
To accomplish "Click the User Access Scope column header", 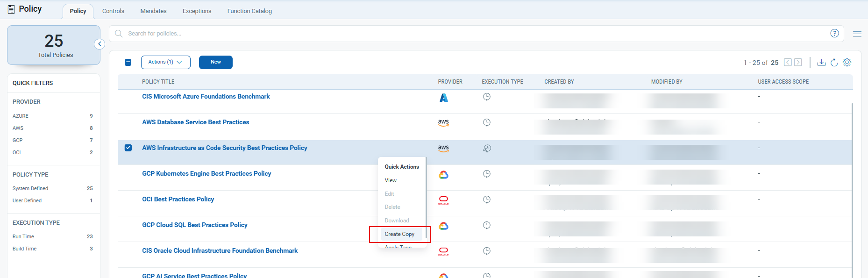I will [x=783, y=82].
